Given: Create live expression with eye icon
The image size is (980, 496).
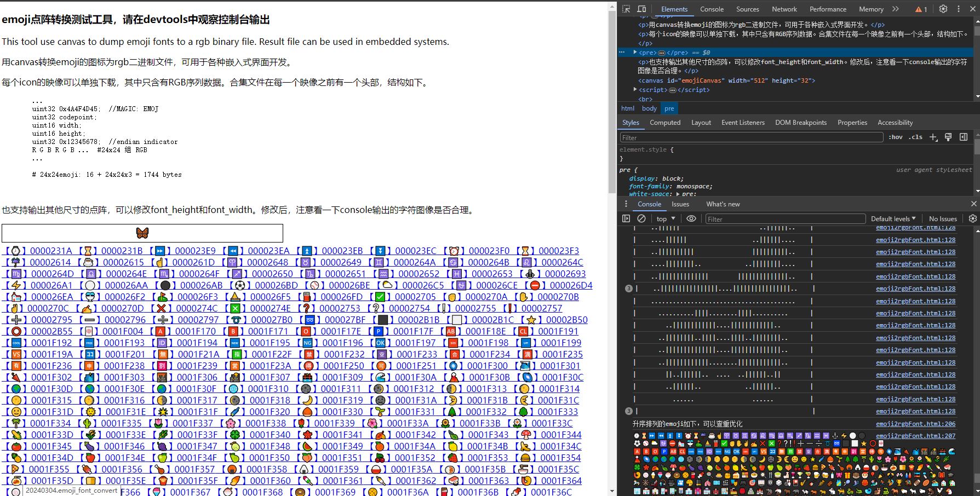Looking at the screenshot, I should (691, 218).
